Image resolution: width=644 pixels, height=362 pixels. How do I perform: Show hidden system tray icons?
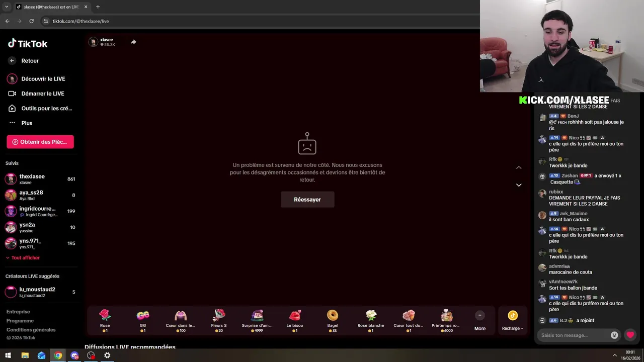(x=614, y=355)
